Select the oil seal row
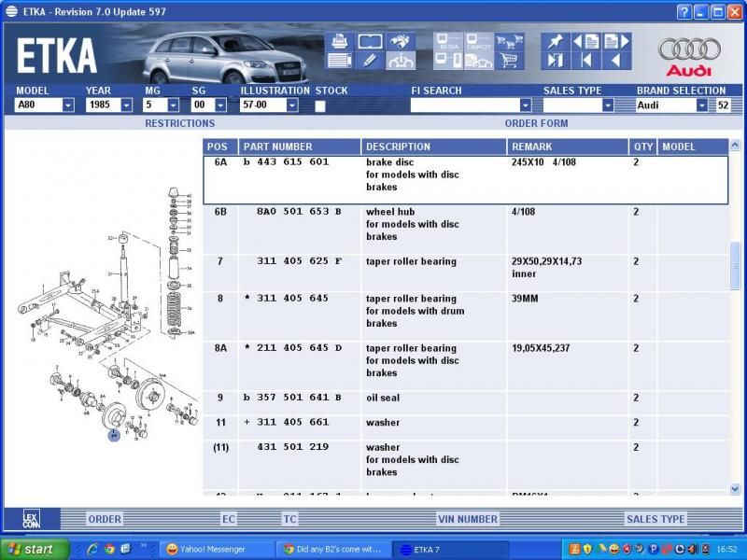The width and height of the screenshot is (747, 560). (466, 403)
